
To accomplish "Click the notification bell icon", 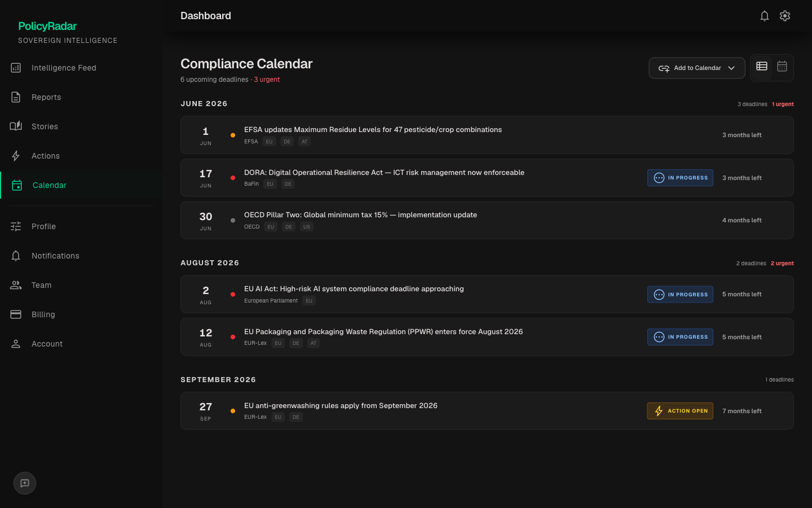I will pyautogui.click(x=765, y=16).
